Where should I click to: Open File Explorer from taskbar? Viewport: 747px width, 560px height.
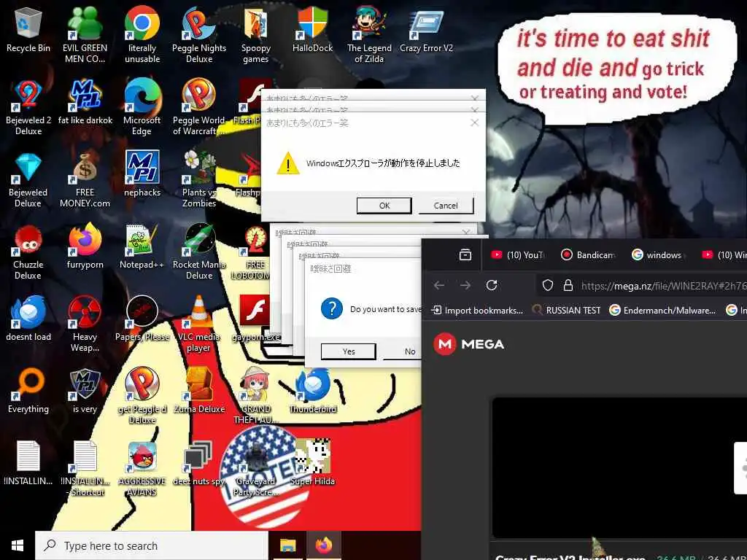[287, 545]
